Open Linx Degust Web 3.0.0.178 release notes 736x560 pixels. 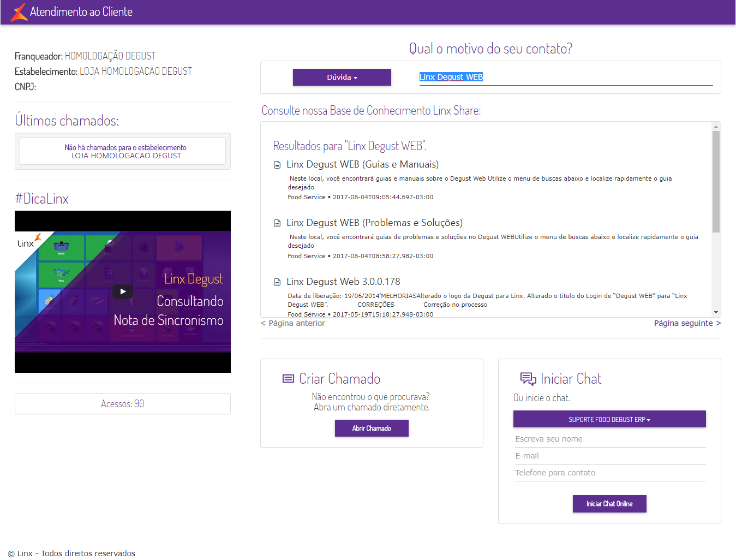343,282
